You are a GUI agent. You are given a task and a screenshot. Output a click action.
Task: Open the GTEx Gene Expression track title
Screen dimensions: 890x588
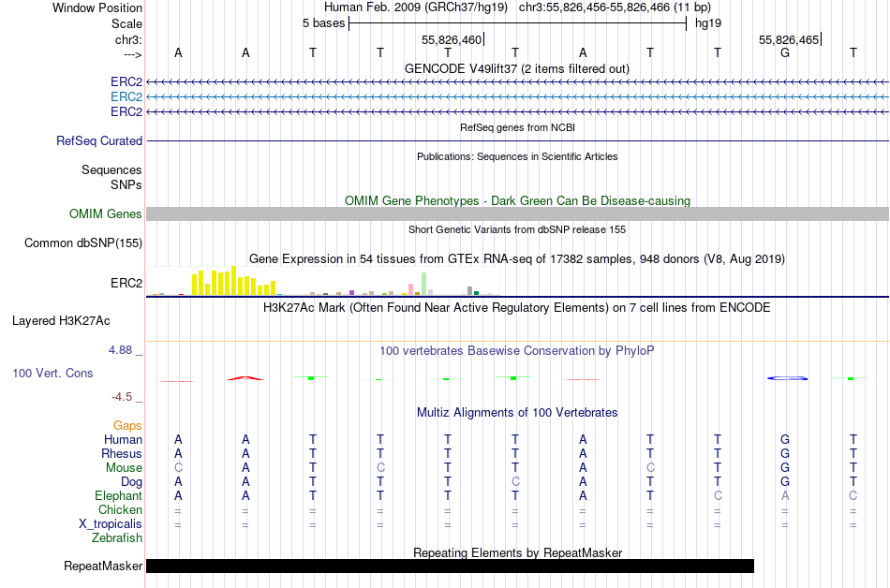[517, 259]
